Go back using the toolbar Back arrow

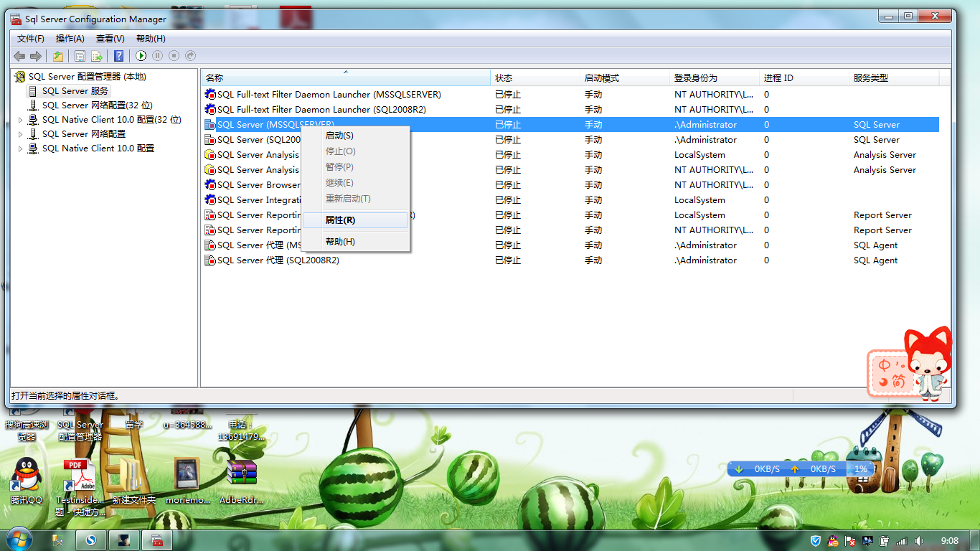tap(19, 56)
